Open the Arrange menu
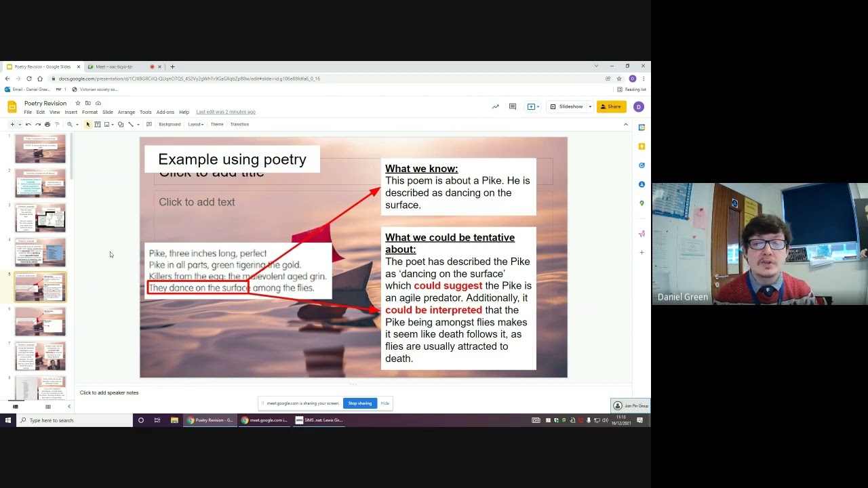The width and height of the screenshot is (868, 488). (x=126, y=112)
